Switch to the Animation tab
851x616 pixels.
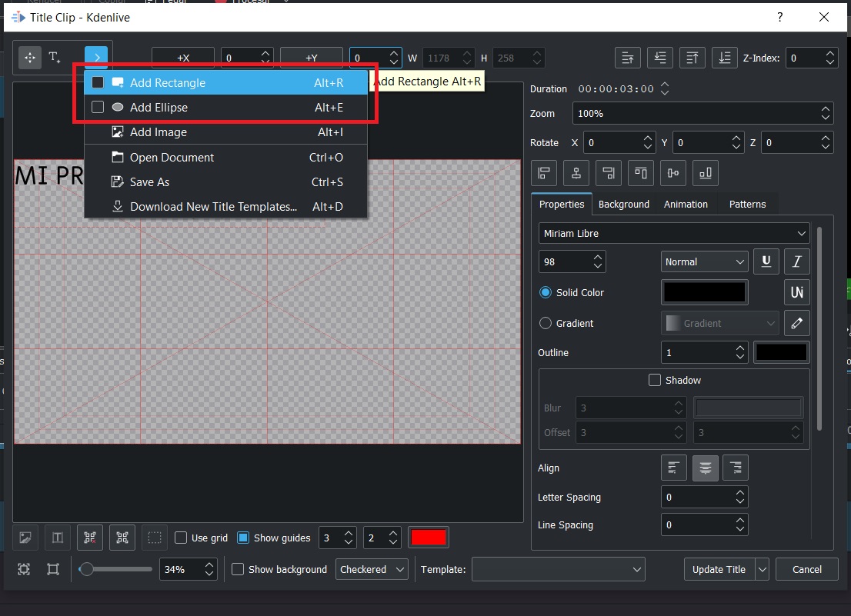(x=686, y=204)
